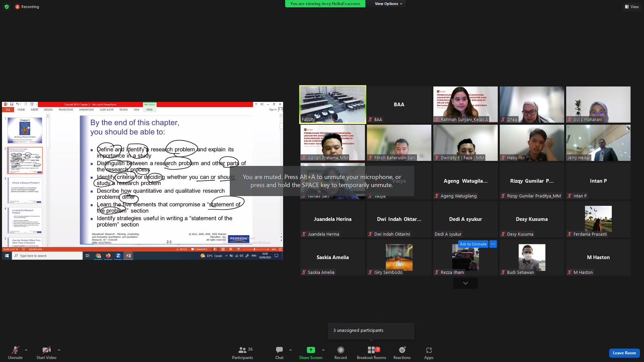Switch to the INSERT ribbon tab
The width and height of the screenshot is (644, 362).
[35, 110]
